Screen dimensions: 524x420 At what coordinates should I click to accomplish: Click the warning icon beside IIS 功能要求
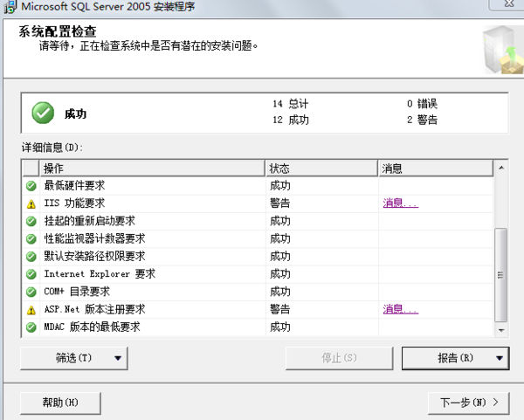tap(31, 203)
